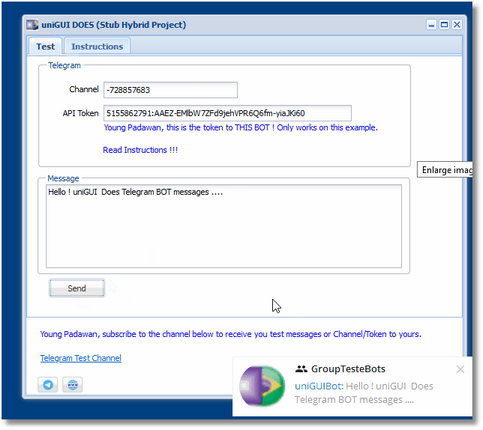The height and width of the screenshot is (430, 483).
Task: Click into the API Token field
Action: (x=227, y=113)
